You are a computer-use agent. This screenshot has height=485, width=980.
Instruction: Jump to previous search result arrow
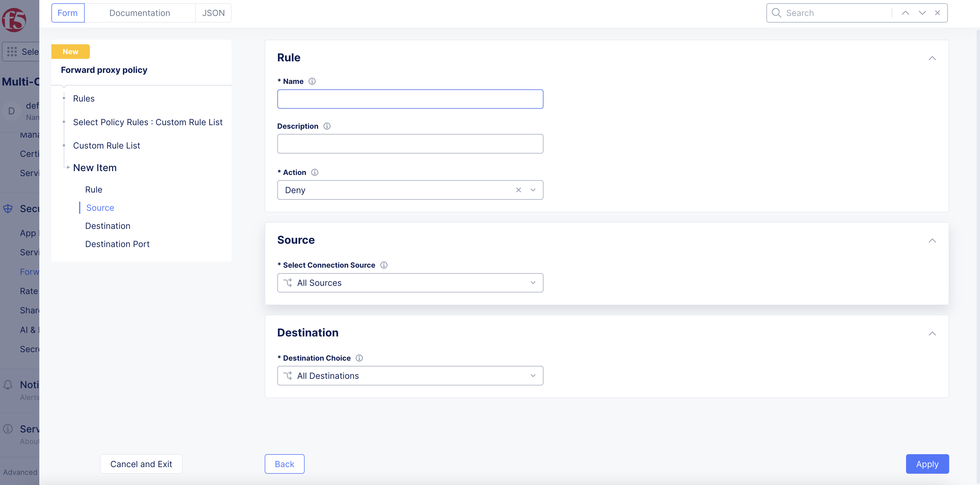pos(905,13)
